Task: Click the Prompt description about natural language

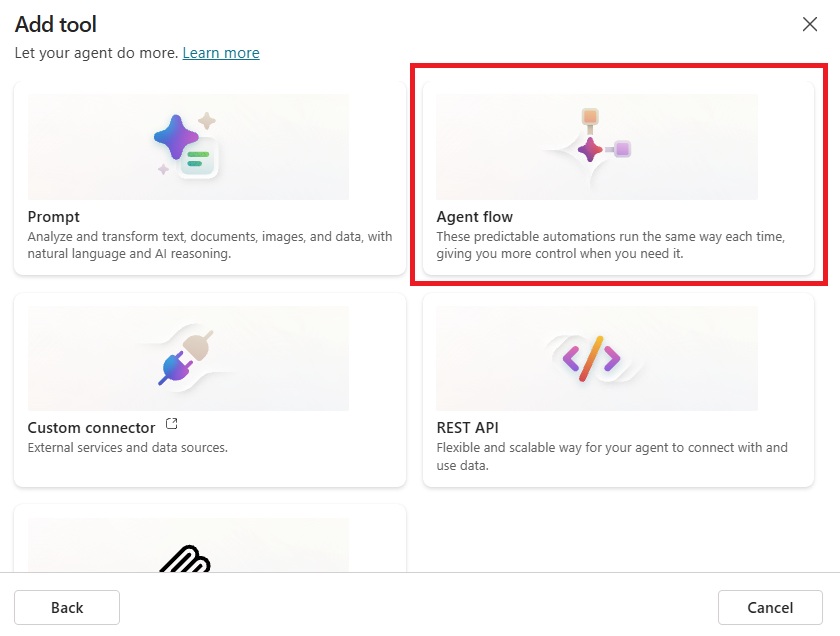Action: [210, 246]
